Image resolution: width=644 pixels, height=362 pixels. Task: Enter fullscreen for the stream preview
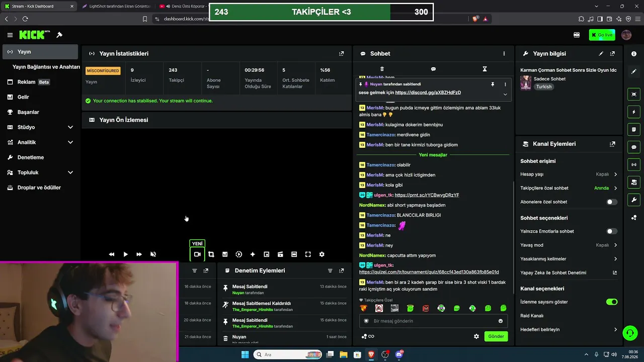coord(308,254)
